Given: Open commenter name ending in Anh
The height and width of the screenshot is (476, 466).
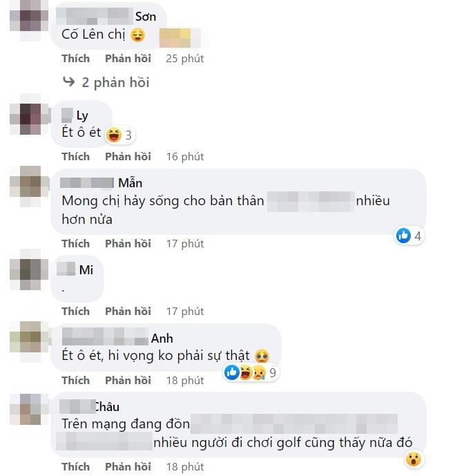Looking at the screenshot, I should tap(117, 338).
